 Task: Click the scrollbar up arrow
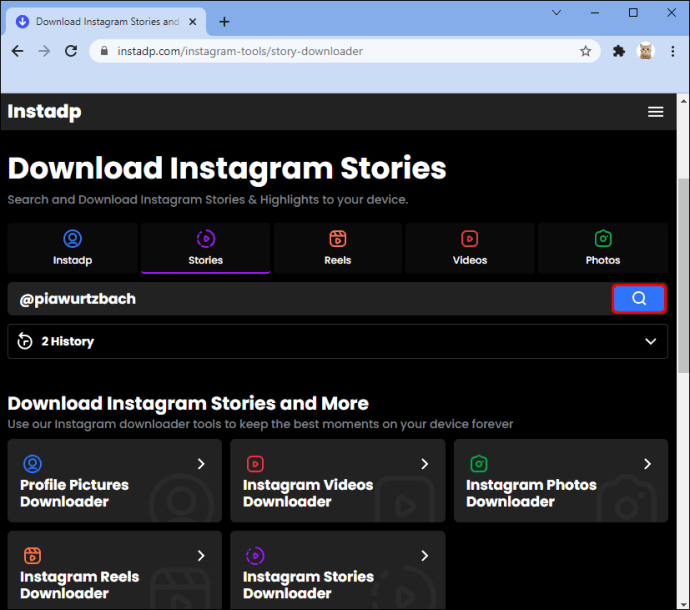(x=683, y=101)
